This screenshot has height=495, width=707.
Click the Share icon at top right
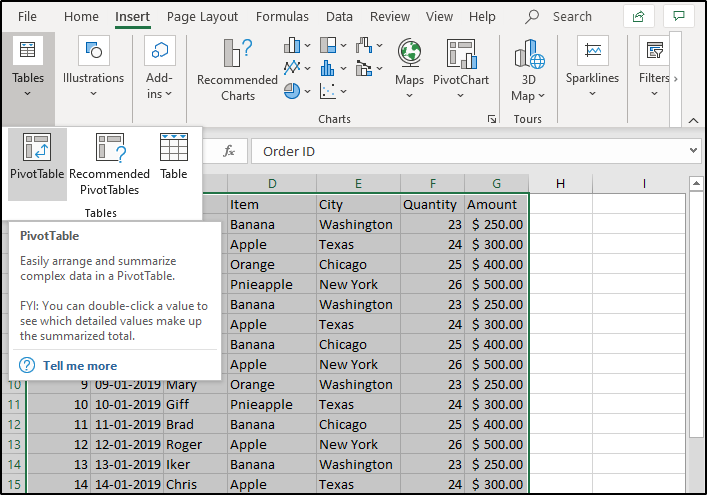click(x=638, y=17)
